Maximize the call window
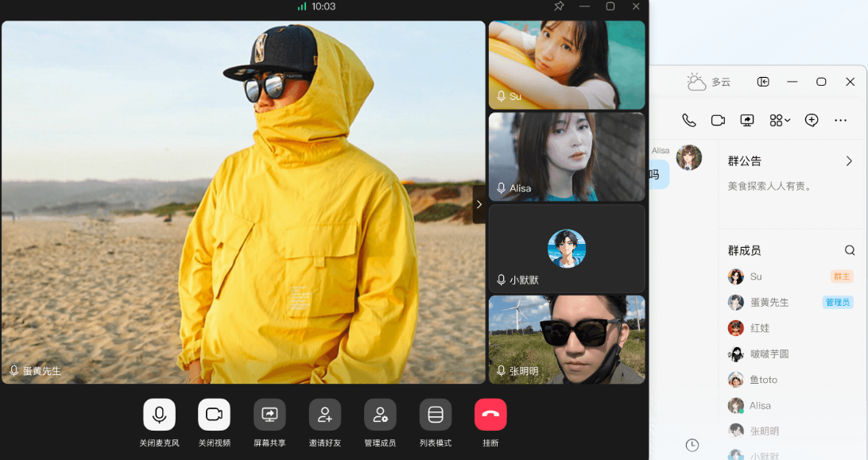Viewport: 868px width, 460px height. pyautogui.click(x=610, y=6)
